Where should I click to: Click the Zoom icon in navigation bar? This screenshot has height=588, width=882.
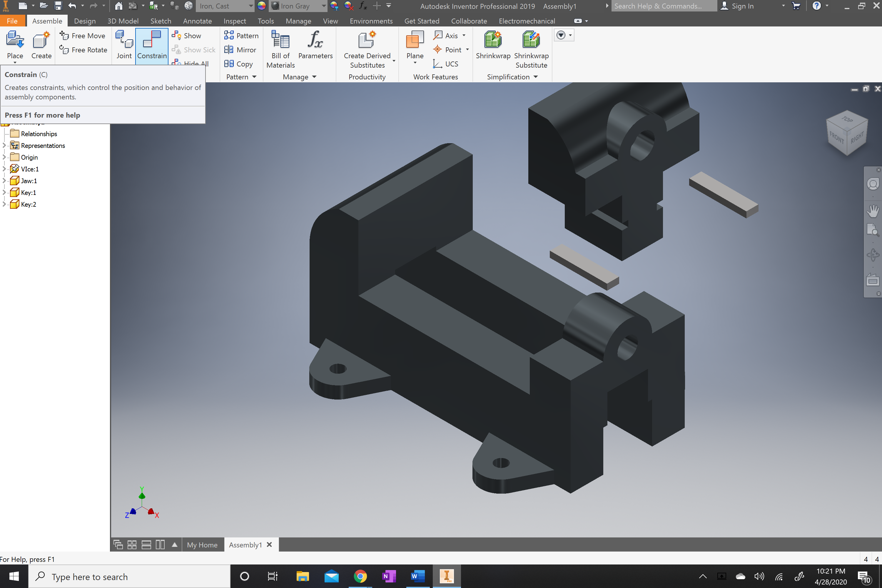(873, 230)
